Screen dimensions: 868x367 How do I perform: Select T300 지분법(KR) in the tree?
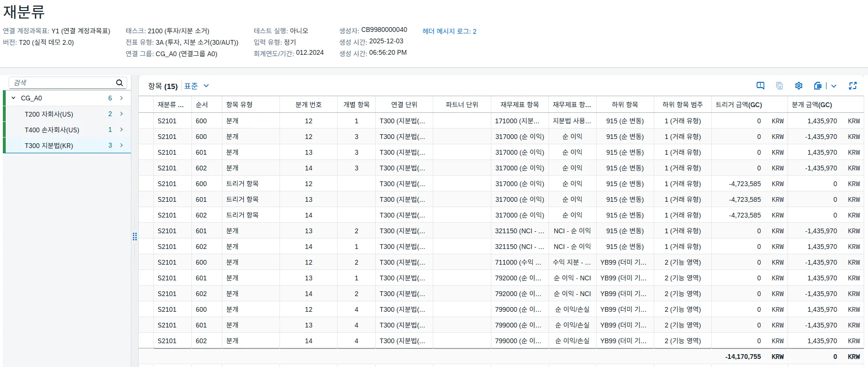coord(49,146)
